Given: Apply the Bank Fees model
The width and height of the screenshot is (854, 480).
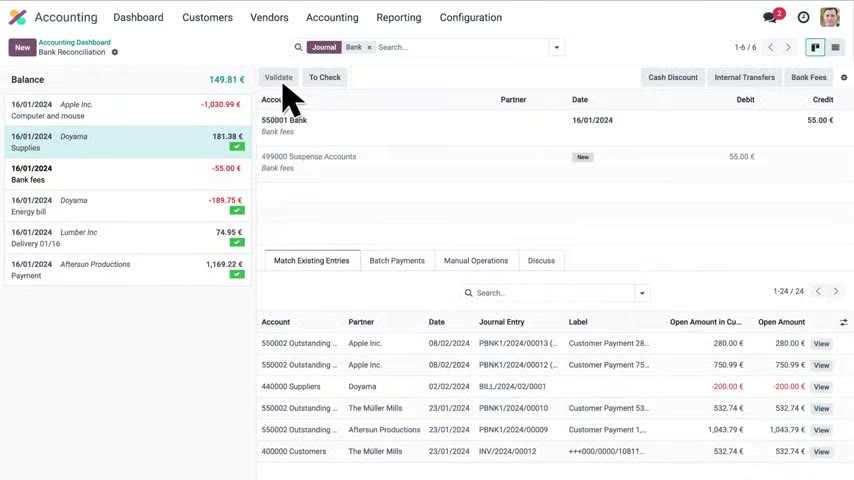Looking at the screenshot, I should pyautogui.click(x=809, y=77).
